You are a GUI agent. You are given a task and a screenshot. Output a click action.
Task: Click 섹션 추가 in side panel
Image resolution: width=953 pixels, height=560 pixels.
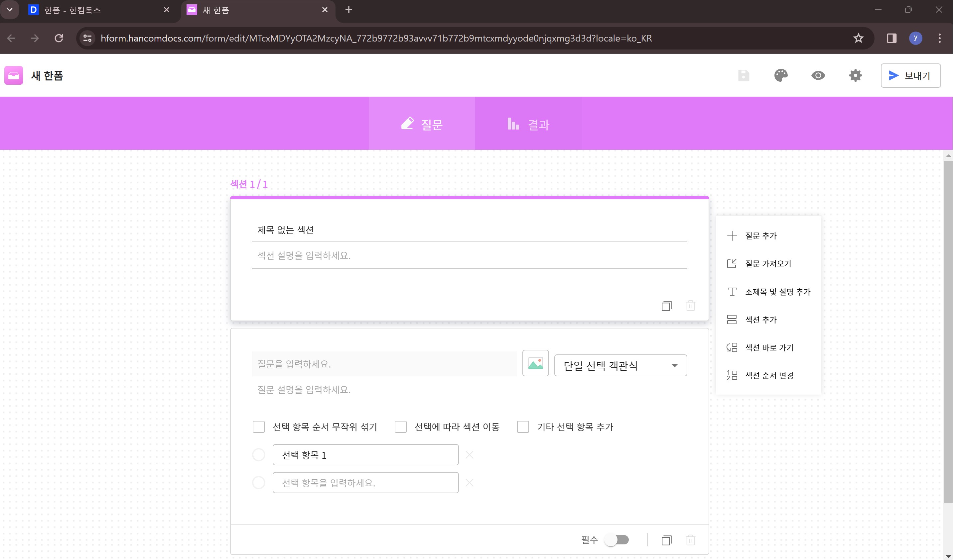(x=760, y=320)
